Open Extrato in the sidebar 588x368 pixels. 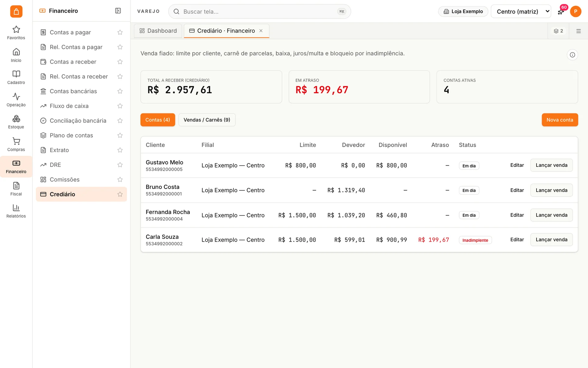pos(81,150)
